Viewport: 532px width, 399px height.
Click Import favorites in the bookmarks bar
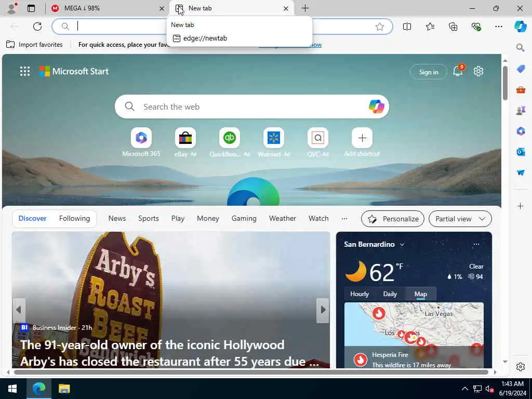click(35, 45)
